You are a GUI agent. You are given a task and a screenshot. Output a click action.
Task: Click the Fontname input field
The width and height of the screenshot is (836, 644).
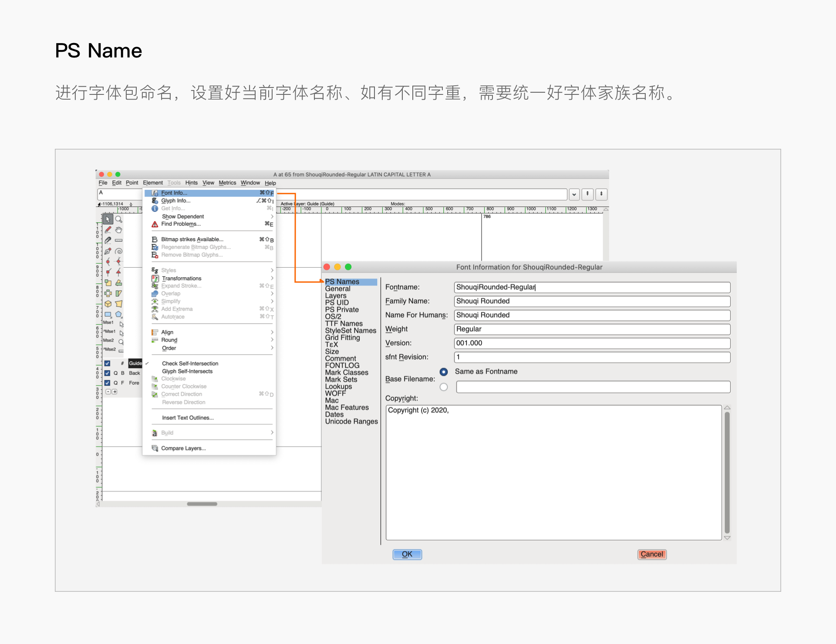[592, 287]
